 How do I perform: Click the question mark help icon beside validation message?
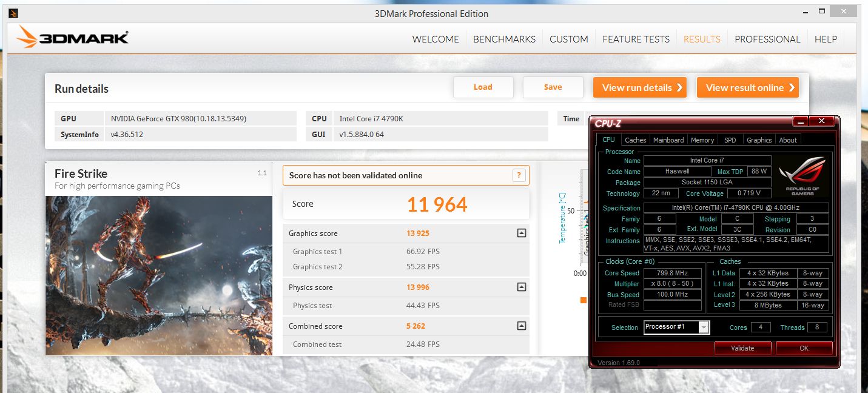(519, 175)
